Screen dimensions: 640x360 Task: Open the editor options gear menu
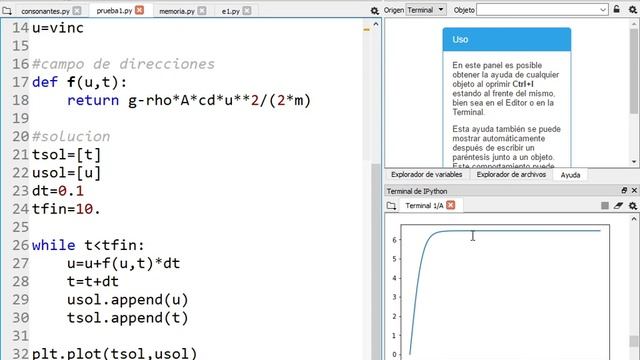click(375, 11)
